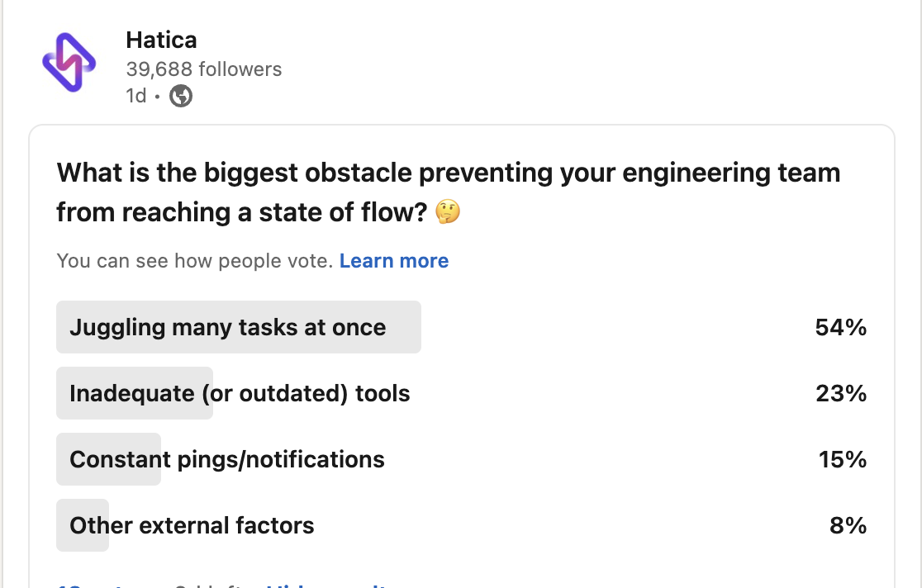Click the Hide results link

click(326, 585)
